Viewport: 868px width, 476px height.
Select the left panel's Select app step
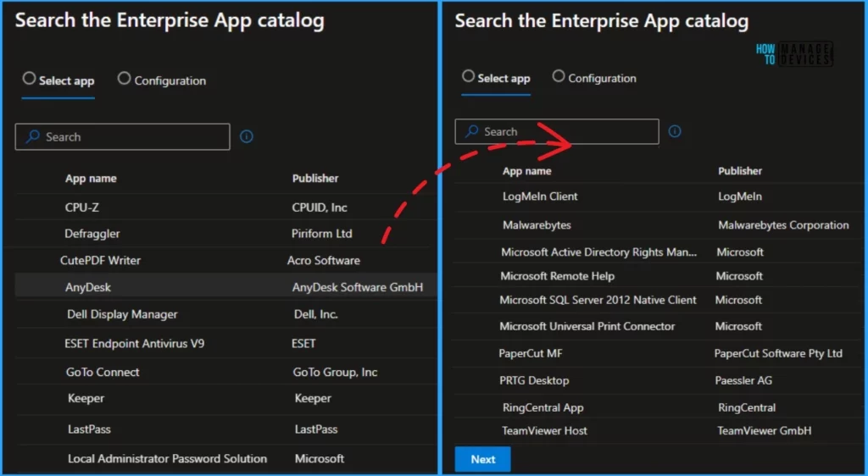[58, 80]
